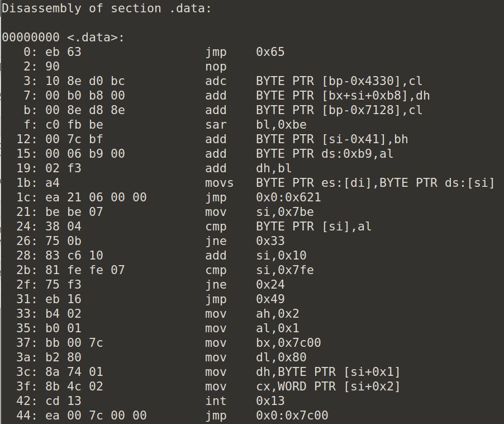Click the 'Disassembly of section .data:' header
Image resolution: width=504 pixels, height=424 pixels.
tap(106, 9)
